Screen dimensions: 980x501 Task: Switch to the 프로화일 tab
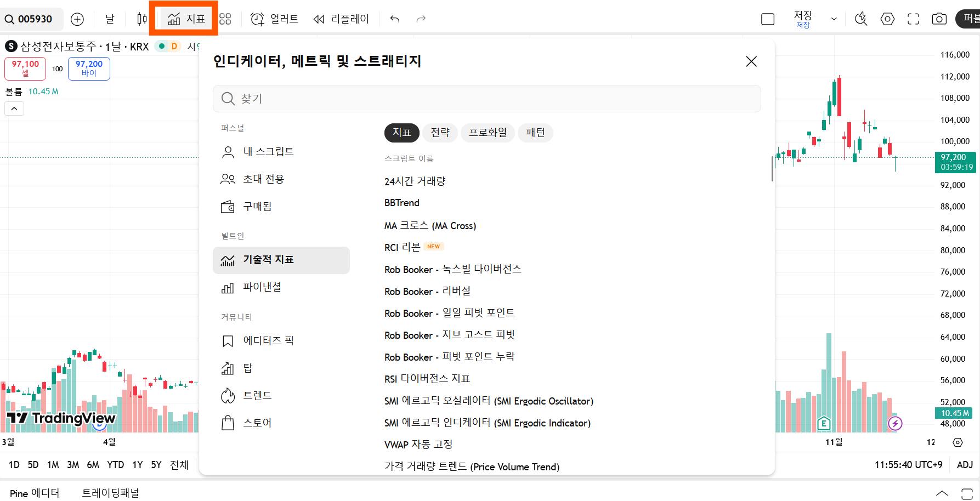(x=488, y=133)
